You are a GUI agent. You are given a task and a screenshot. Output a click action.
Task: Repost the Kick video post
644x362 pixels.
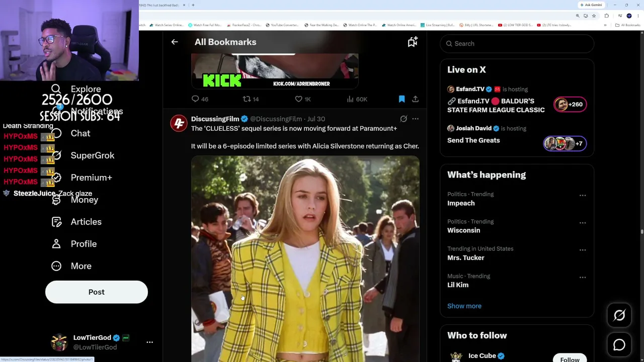coord(251,99)
